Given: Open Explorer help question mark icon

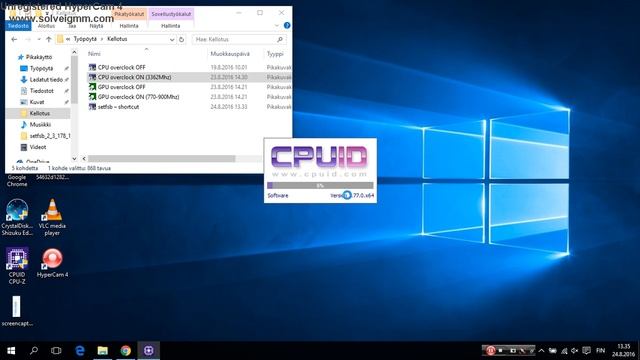Looking at the screenshot, I should 287,25.
